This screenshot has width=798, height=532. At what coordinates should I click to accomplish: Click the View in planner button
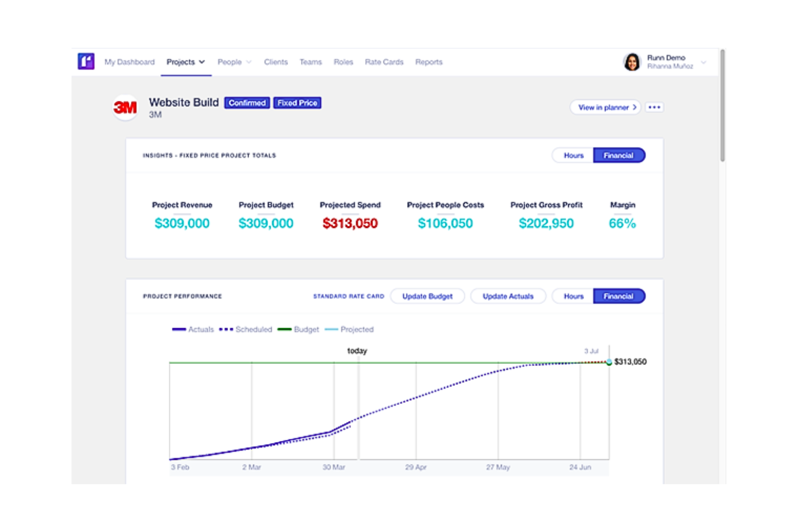click(x=606, y=107)
